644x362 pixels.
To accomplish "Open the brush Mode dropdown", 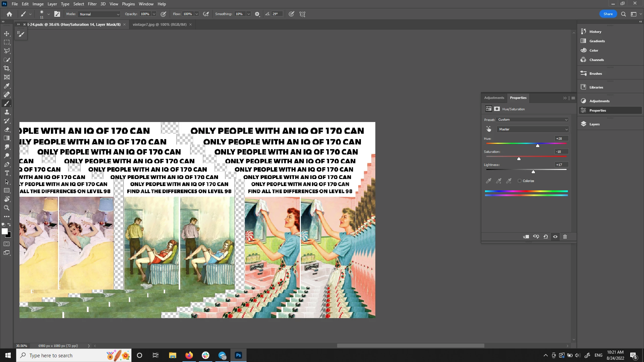I will tap(99, 14).
